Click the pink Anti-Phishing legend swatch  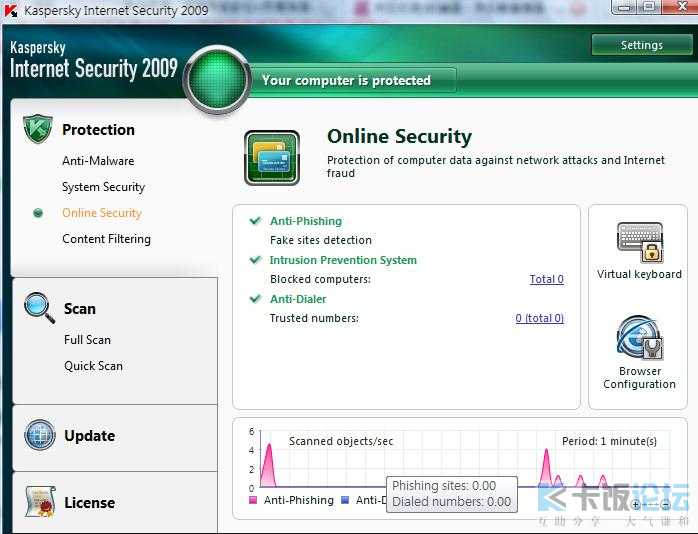pyautogui.click(x=253, y=500)
